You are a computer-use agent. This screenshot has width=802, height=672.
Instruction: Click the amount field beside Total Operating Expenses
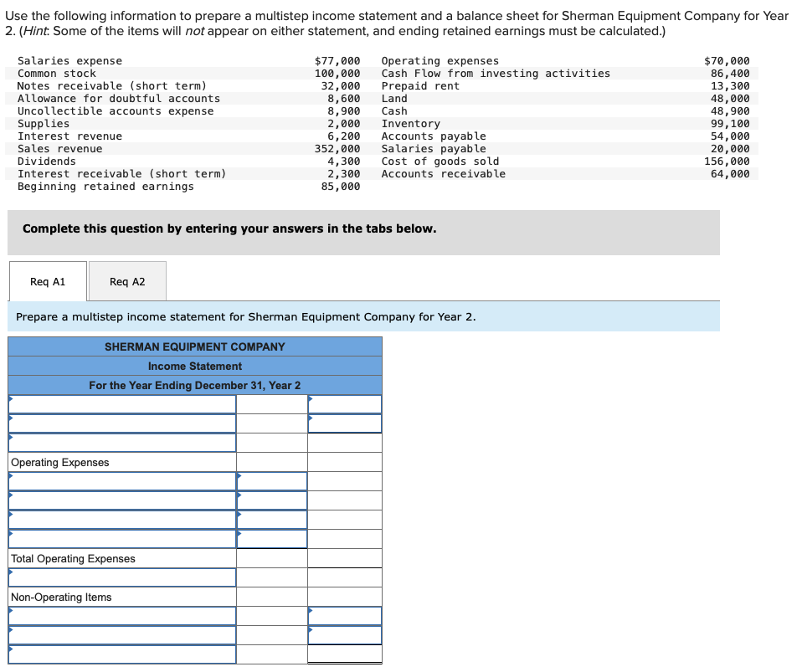pyautogui.click(x=272, y=558)
